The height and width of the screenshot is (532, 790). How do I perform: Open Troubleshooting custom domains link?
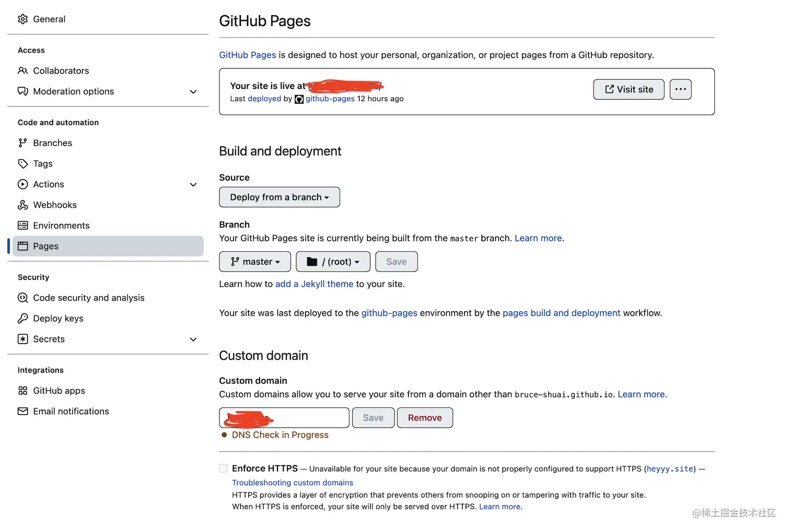293,483
